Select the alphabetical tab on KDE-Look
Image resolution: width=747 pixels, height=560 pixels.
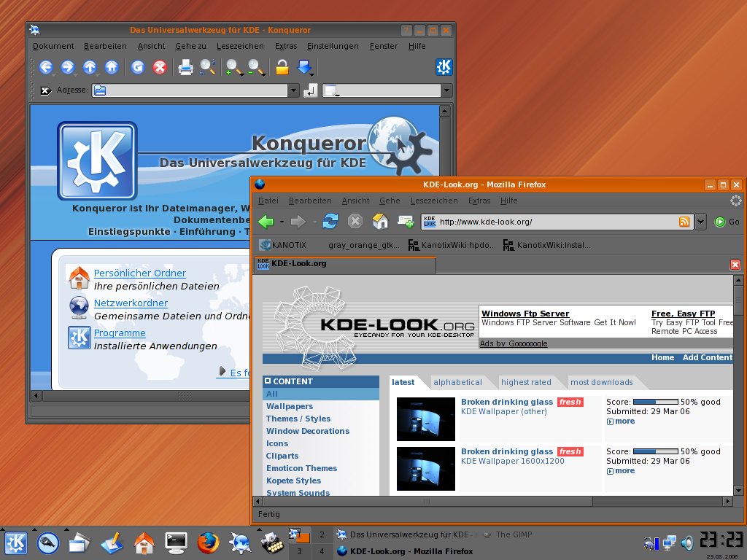click(x=457, y=382)
